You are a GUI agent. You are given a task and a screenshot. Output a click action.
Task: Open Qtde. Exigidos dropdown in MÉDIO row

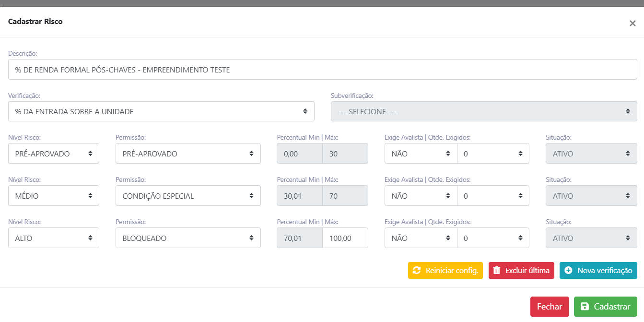point(493,196)
